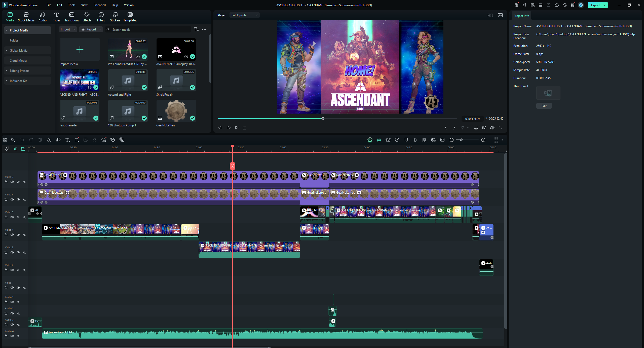Viewport: 644px width, 348px height.
Task: Click the voiceover microphone icon
Action: (415, 140)
